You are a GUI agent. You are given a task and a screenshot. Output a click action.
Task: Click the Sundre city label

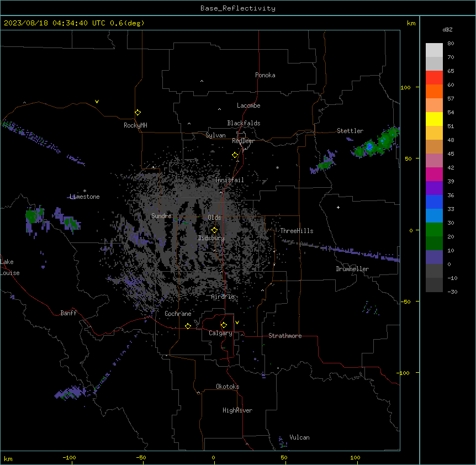[x=161, y=216]
